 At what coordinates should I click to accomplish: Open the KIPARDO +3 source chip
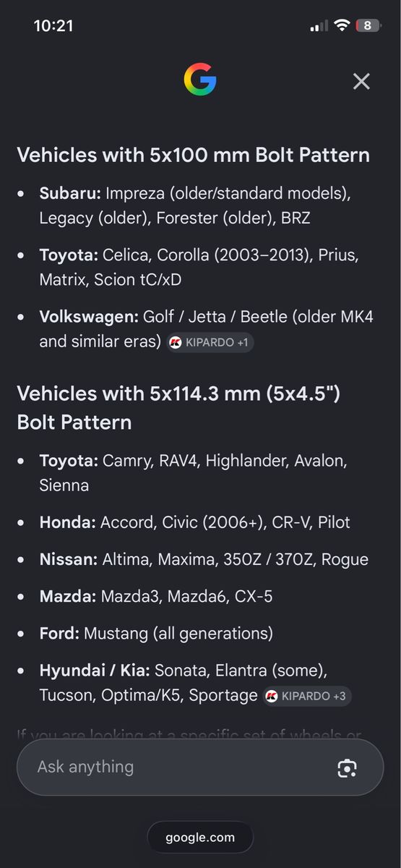coord(308,696)
